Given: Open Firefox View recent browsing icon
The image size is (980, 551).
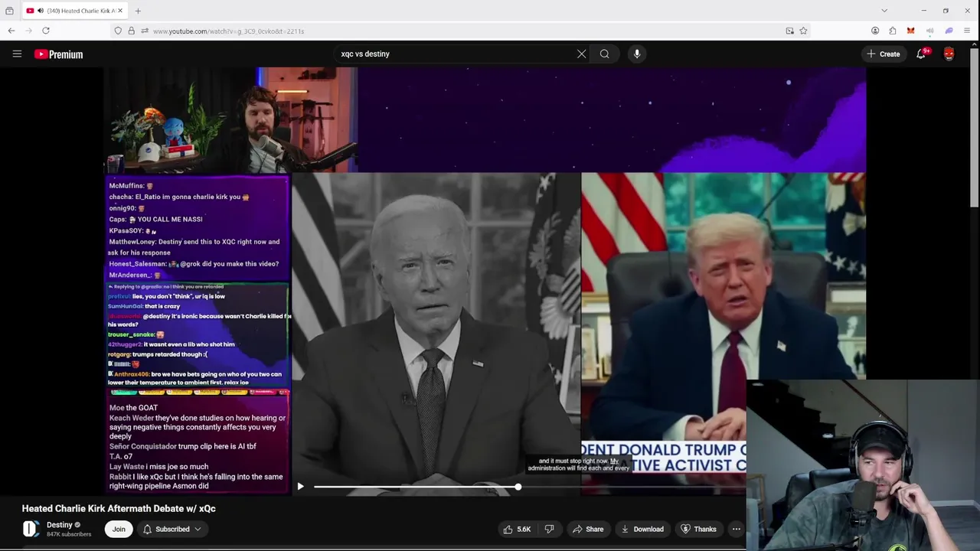Looking at the screenshot, I should [x=9, y=11].
